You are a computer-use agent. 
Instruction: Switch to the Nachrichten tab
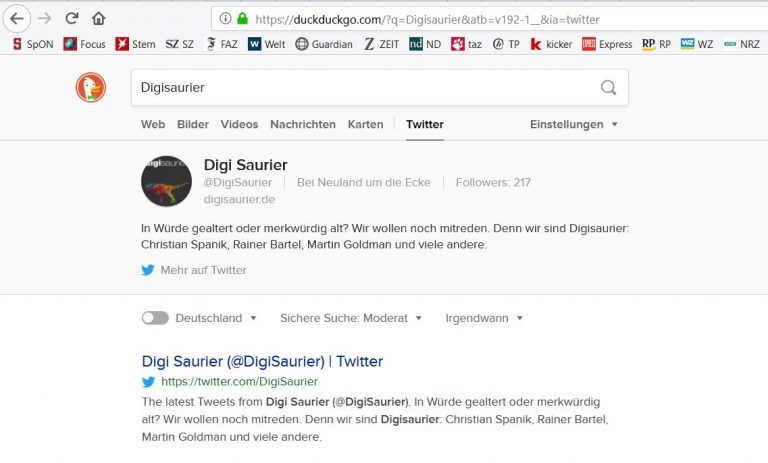pyautogui.click(x=302, y=124)
